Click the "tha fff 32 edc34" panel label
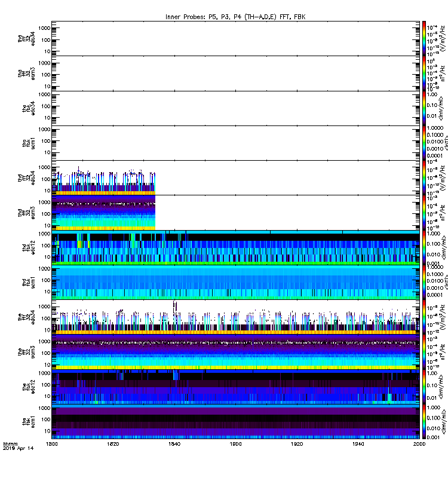The image size is (448, 478). [26, 39]
